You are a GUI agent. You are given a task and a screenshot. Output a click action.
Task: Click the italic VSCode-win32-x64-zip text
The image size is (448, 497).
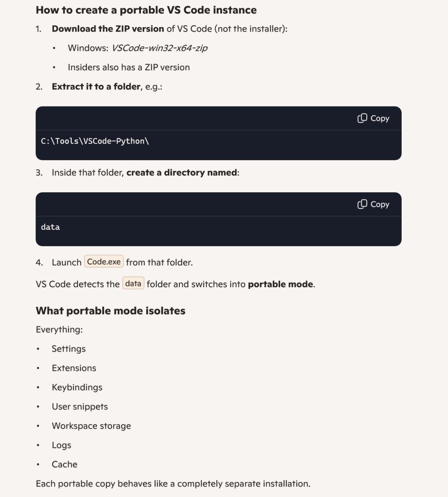coord(159,48)
